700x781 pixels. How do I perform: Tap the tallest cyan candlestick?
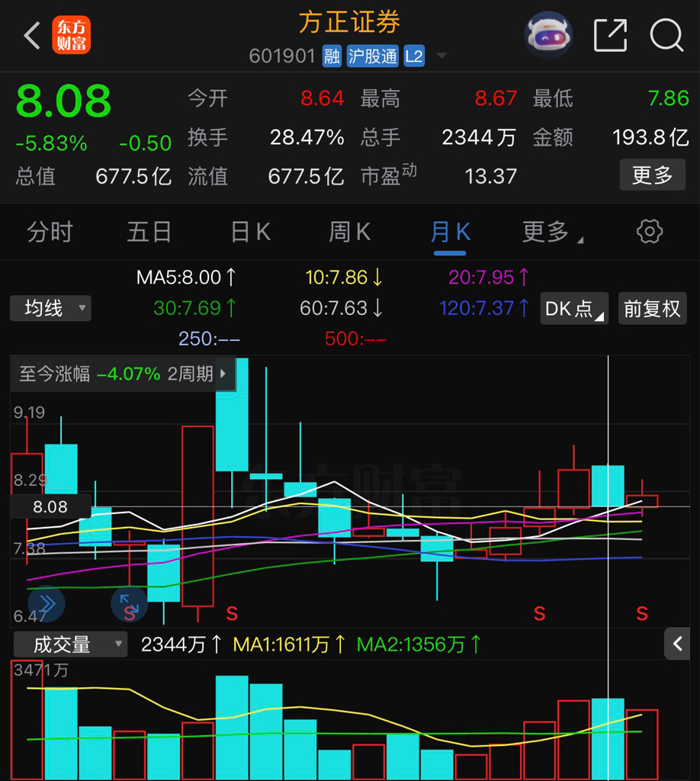tap(232, 414)
